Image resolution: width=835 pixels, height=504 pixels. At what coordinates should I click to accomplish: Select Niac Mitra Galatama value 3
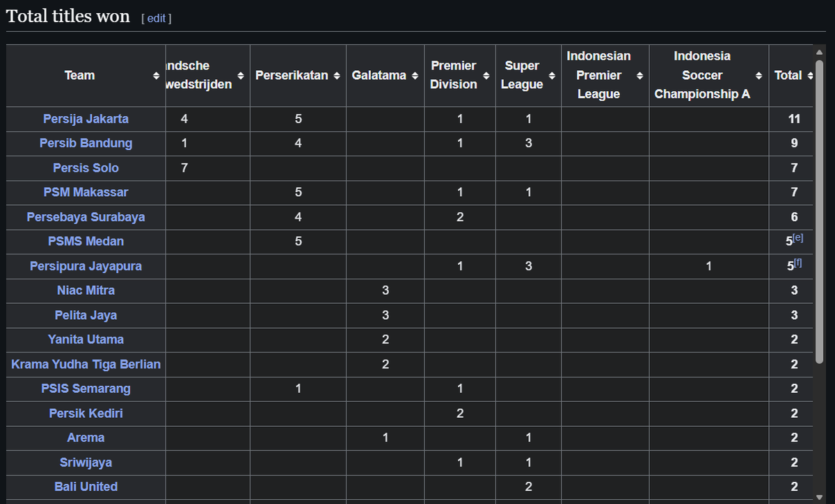click(385, 290)
